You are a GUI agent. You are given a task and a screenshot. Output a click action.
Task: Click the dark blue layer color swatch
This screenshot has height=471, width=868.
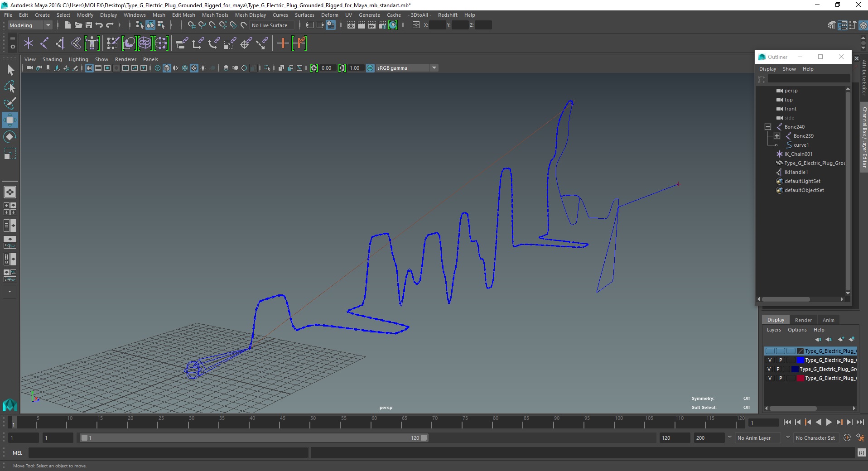[795, 369]
